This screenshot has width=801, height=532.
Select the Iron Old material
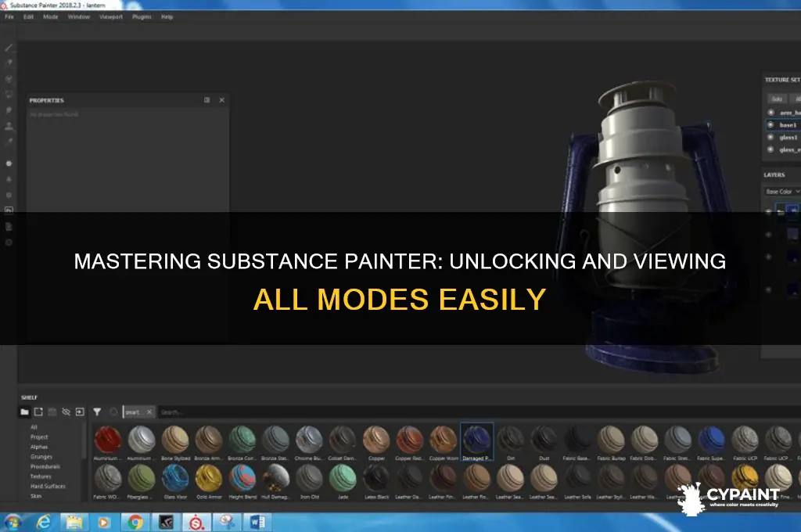click(310, 481)
